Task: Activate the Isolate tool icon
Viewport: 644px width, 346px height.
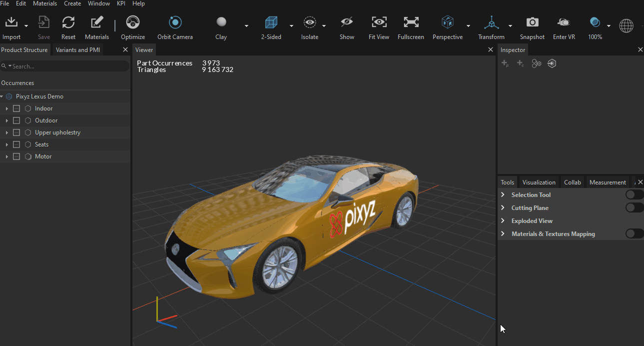Action: click(310, 22)
